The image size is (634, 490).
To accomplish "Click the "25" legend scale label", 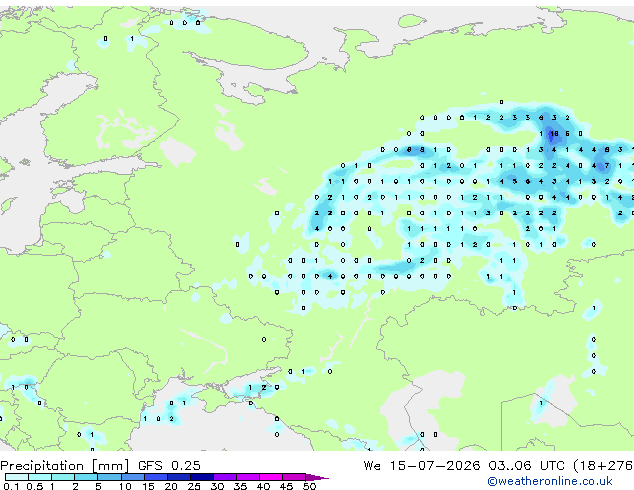I will tap(194, 486).
